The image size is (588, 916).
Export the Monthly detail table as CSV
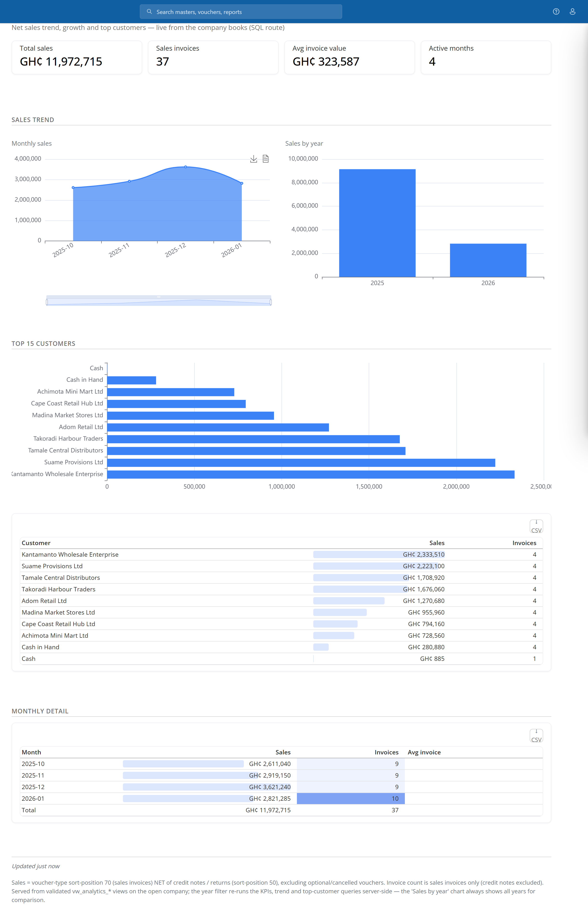pos(536,736)
